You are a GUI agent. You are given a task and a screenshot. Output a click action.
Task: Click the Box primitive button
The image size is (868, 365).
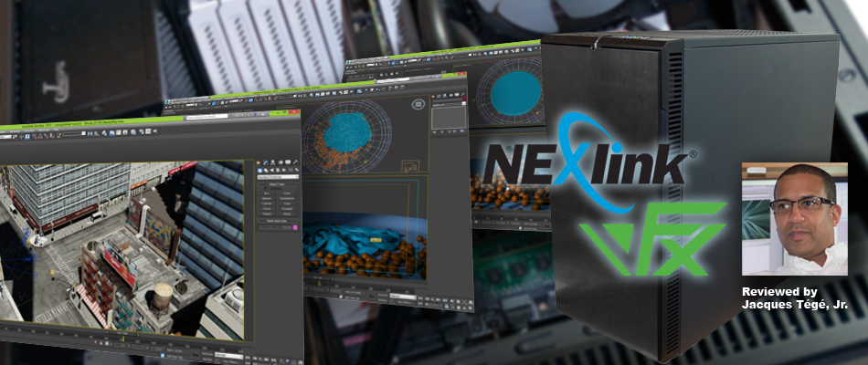[x=267, y=193]
